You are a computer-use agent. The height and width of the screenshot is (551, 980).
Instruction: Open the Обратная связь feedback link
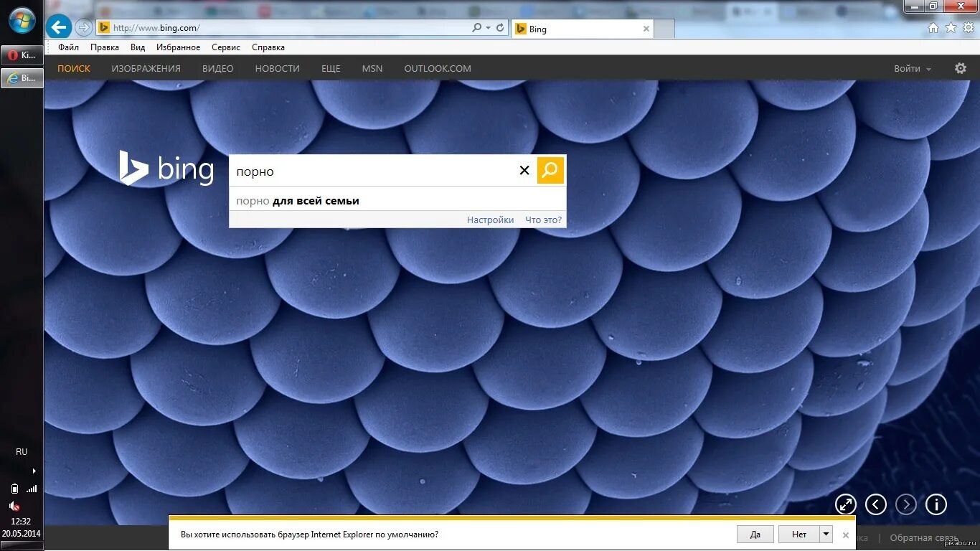click(924, 538)
